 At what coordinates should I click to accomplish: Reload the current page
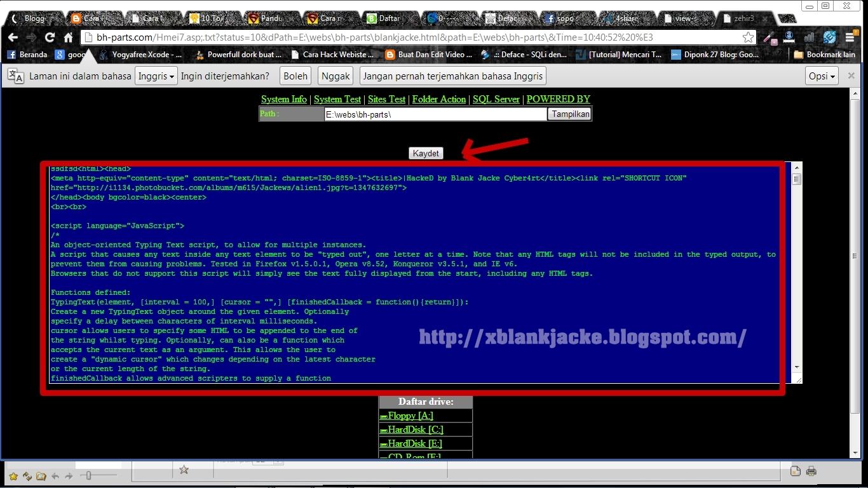click(x=50, y=37)
